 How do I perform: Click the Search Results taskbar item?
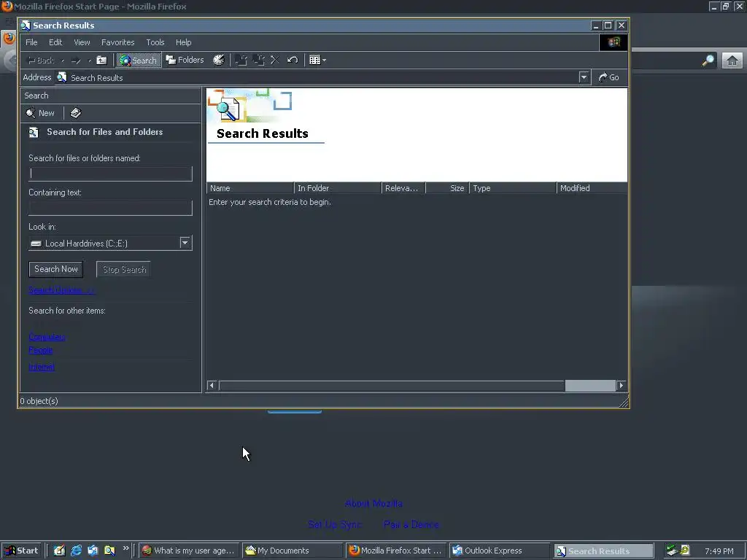tap(603, 551)
